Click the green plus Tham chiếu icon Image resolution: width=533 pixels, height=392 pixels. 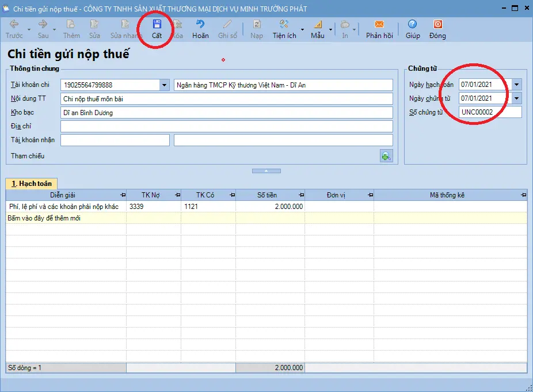point(386,156)
